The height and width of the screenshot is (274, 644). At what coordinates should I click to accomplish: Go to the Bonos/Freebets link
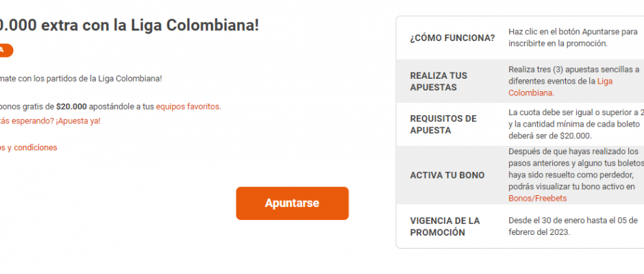pos(537,198)
